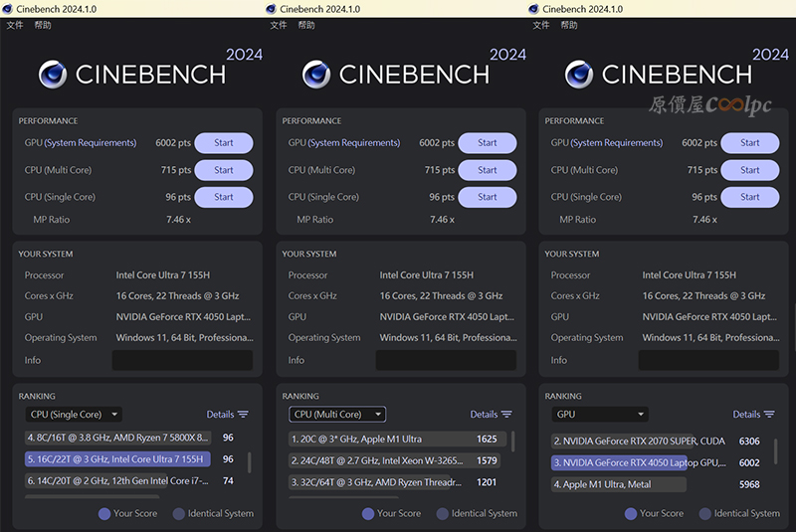Click 16 Cores, 22 Threads value in right window
This screenshot has height=532, width=796.
pyautogui.click(x=703, y=295)
